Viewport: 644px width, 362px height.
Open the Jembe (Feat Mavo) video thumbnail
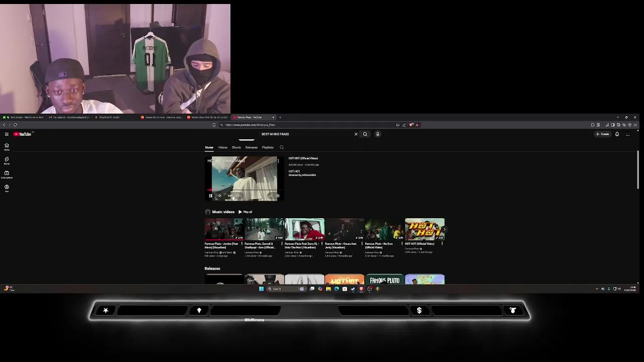(x=224, y=229)
